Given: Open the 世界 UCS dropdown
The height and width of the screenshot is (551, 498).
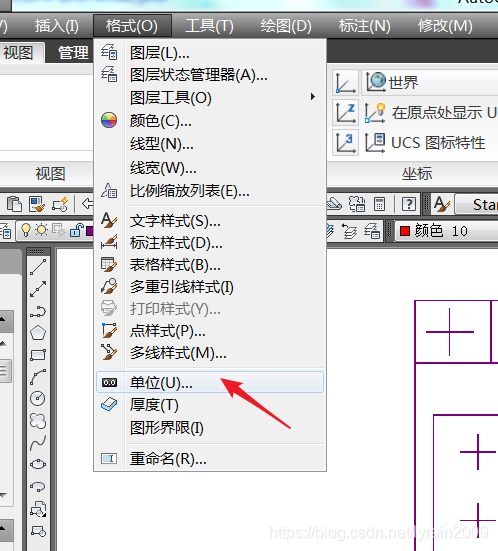Looking at the screenshot, I should point(429,83).
